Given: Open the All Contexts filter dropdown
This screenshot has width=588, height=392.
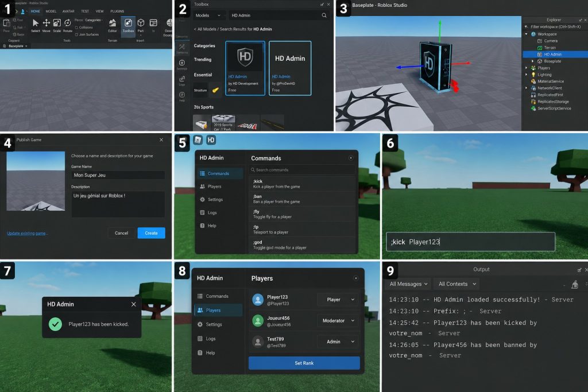Looking at the screenshot, I should pos(457,284).
